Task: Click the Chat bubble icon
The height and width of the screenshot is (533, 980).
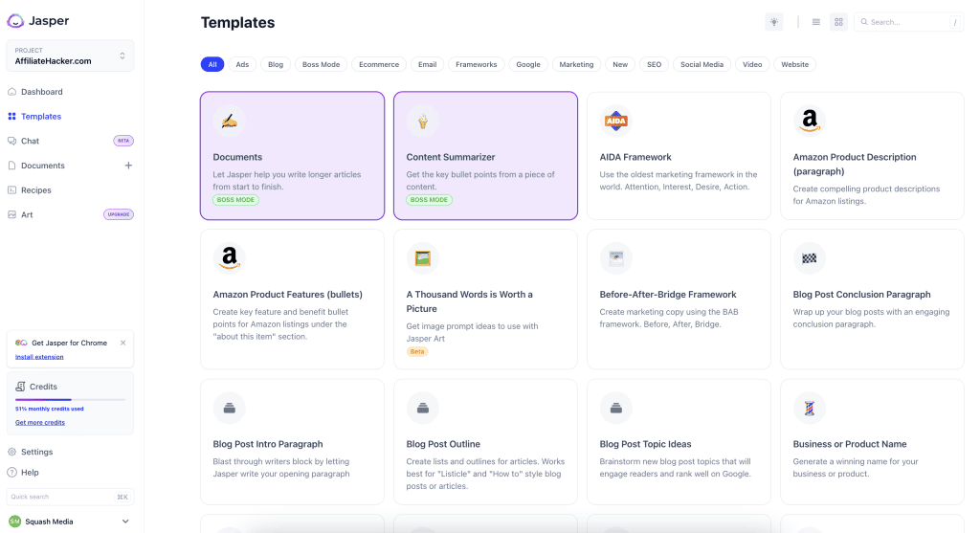Action: tap(11, 142)
